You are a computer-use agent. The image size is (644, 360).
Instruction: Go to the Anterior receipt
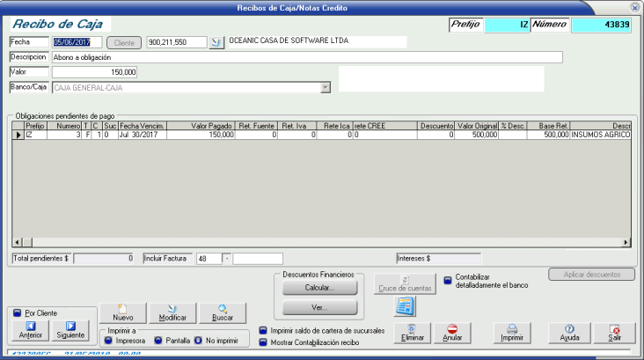pos(31,329)
